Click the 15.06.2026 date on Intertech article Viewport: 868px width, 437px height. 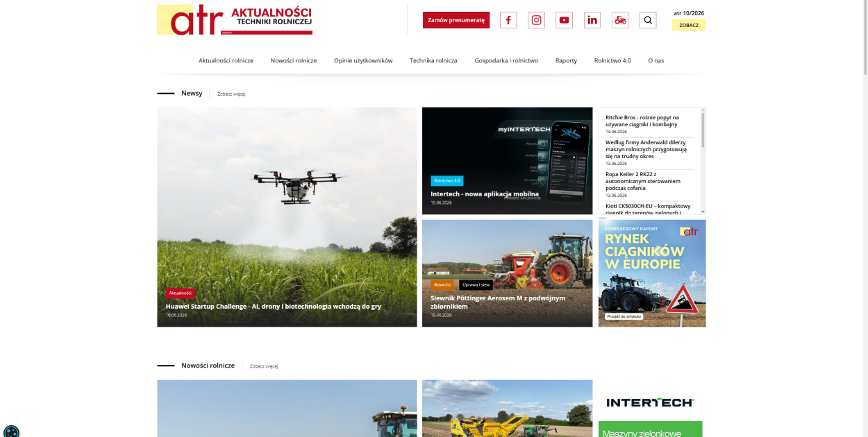(441, 203)
